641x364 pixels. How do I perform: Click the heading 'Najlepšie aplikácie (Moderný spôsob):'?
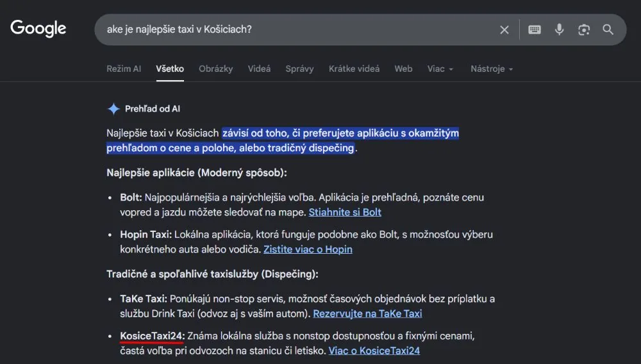(x=197, y=172)
